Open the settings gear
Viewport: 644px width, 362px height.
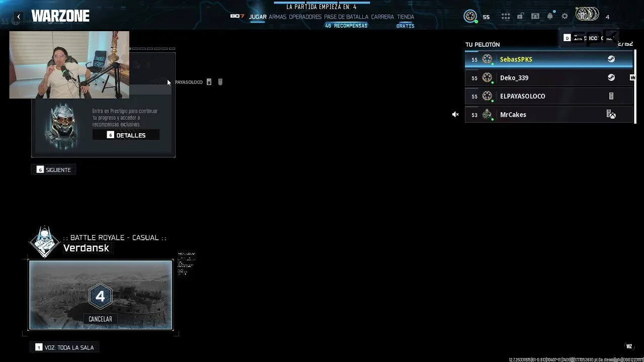pos(565,17)
